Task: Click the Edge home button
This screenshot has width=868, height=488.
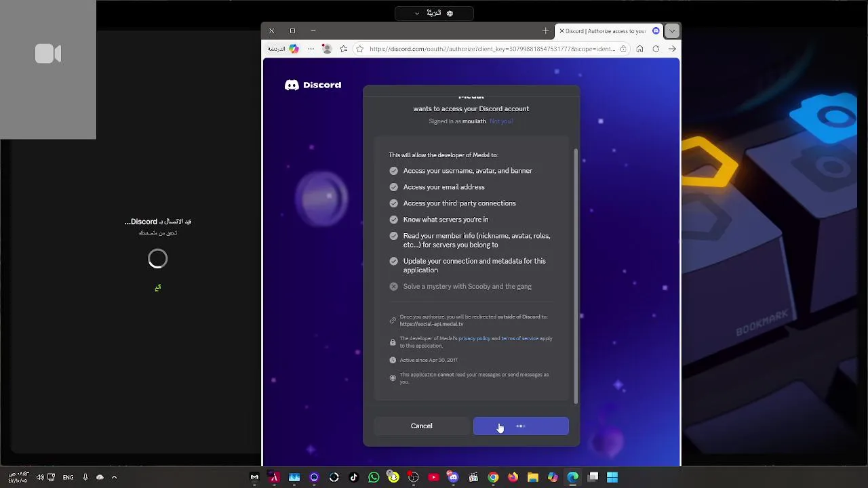Action: pos(639,49)
